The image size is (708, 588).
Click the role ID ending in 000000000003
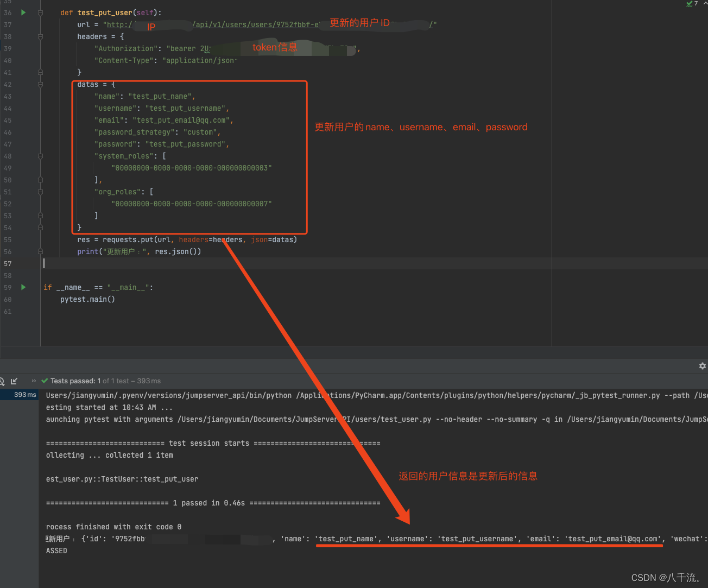192,168
